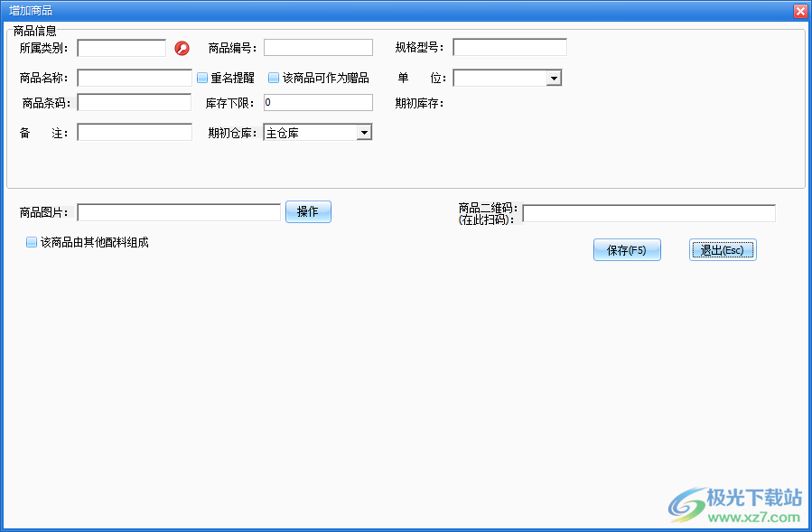
Task: Click the 规格型号 input field
Action: coord(509,47)
